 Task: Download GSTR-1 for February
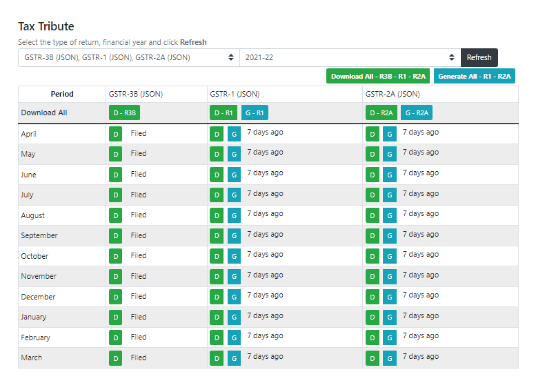point(217,337)
